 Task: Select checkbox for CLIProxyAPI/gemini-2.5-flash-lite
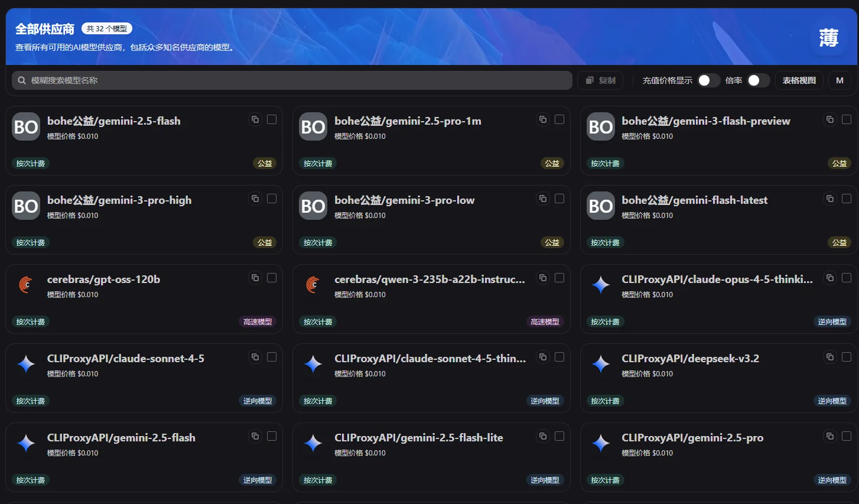point(559,436)
